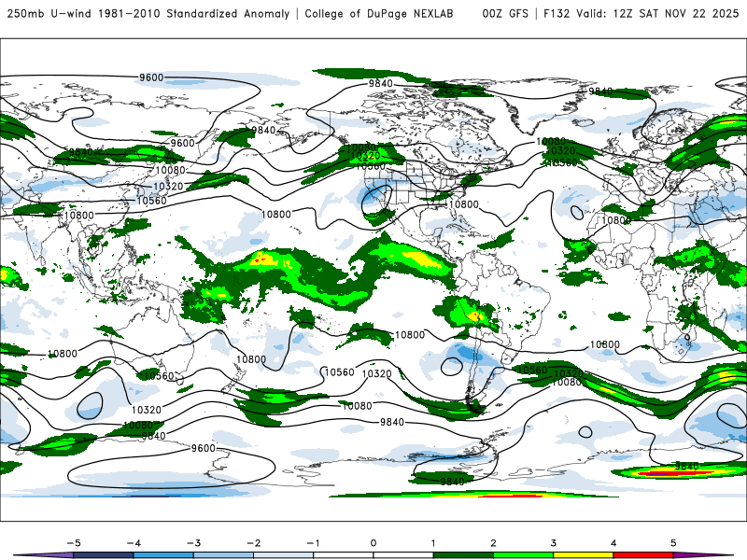Click the "0" colorbar tick label

coord(373,543)
